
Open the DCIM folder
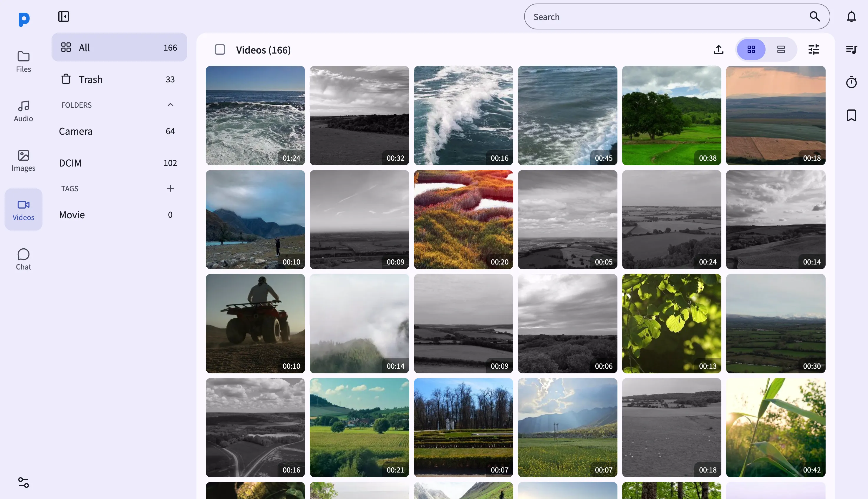point(119,163)
